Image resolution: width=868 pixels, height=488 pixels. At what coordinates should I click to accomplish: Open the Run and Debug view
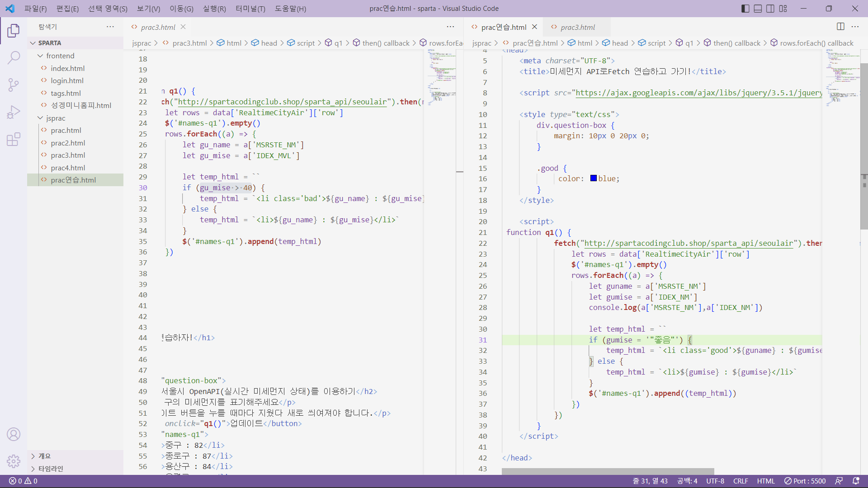point(14,112)
